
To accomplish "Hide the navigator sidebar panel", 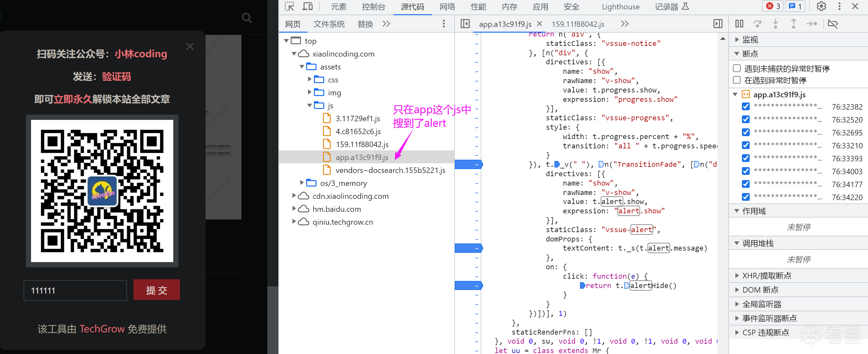I will click(x=465, y=24).
